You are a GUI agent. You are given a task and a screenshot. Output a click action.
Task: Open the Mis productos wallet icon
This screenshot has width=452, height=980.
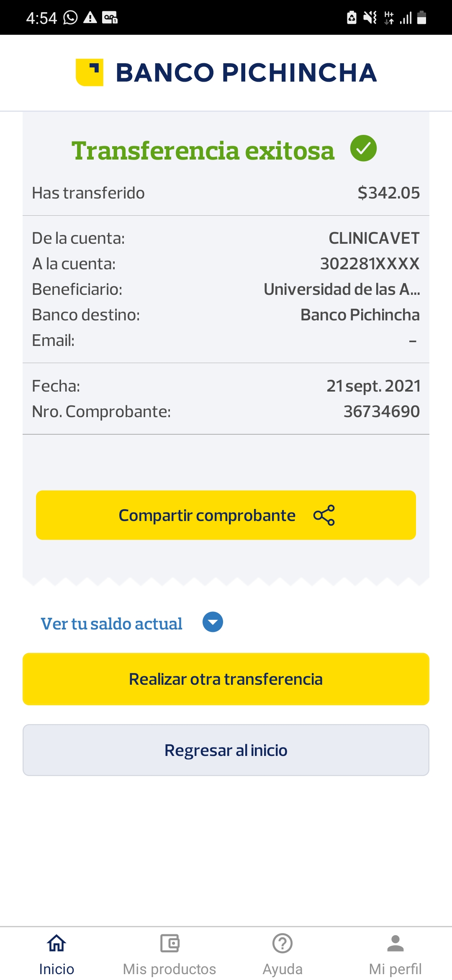169,943
